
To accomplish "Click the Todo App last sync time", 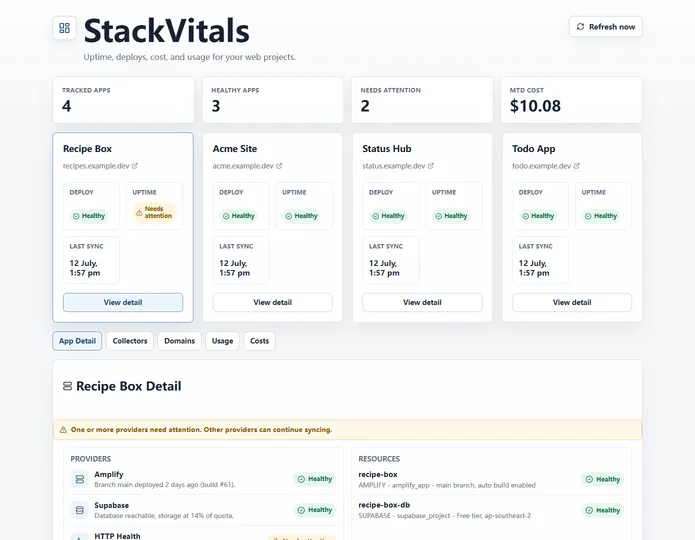I will [534, 268].
